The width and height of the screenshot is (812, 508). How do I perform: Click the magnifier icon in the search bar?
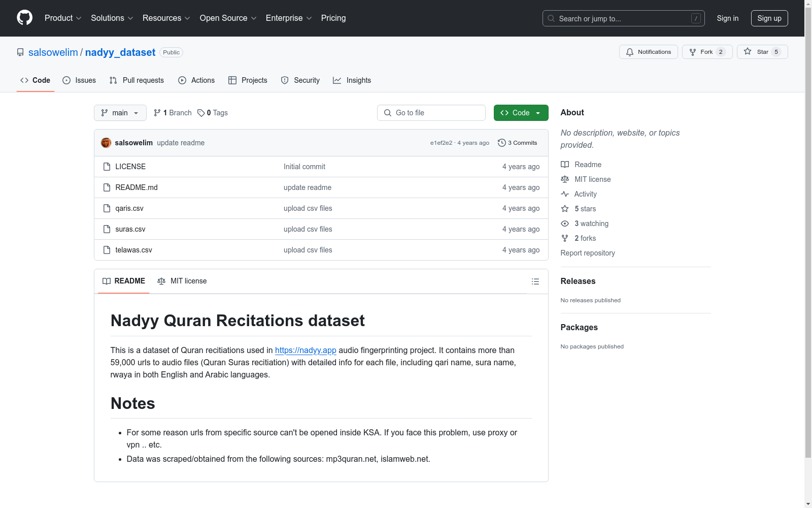[x=551, y=18]
